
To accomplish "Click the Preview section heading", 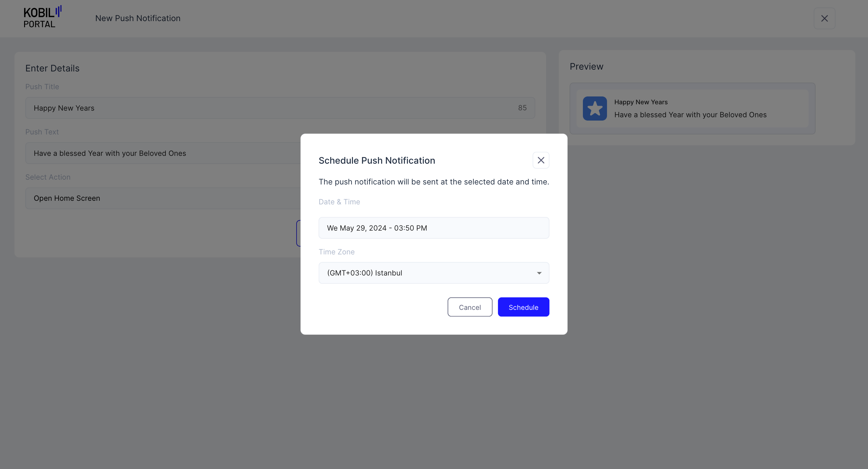I will 586,66.
